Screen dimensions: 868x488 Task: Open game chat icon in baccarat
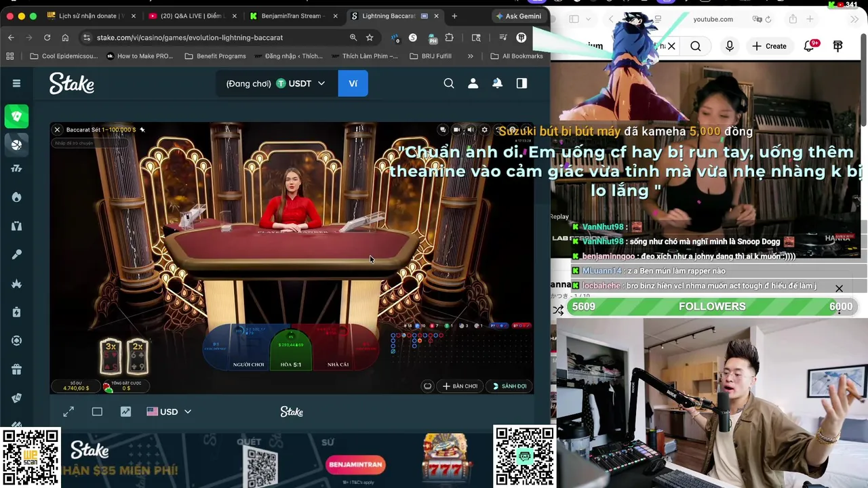pyautogui.click(x=443, y=129)
